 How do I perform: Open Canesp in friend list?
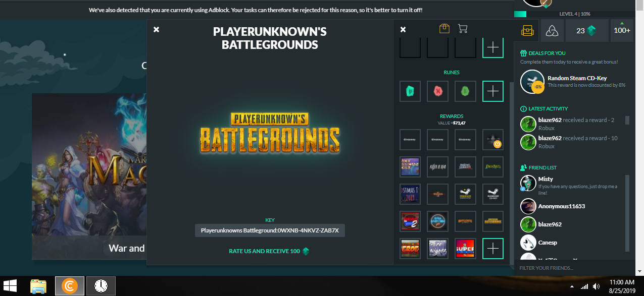pos(572,243)
